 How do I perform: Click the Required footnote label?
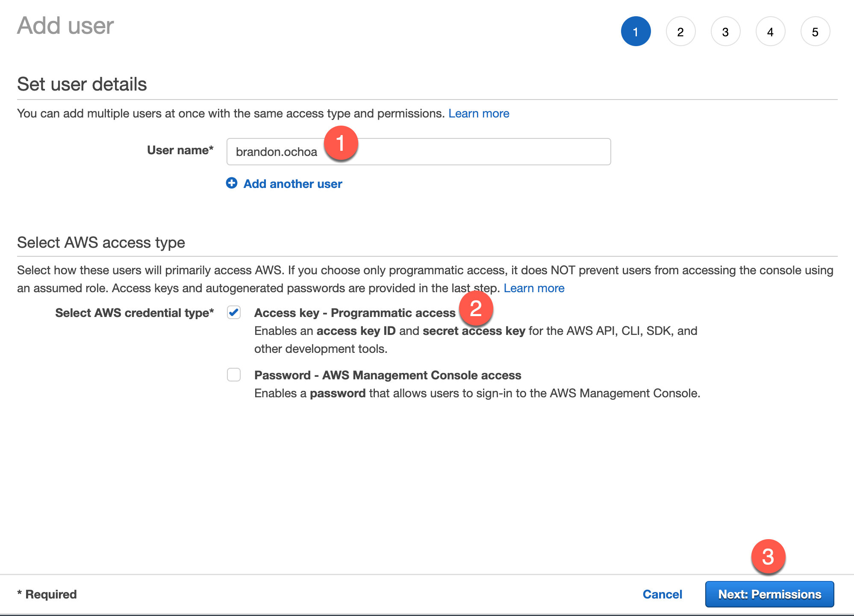point(47,594)
